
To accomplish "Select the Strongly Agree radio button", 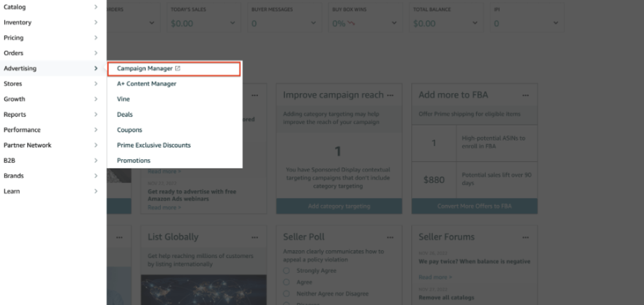I will click(286, 271).
